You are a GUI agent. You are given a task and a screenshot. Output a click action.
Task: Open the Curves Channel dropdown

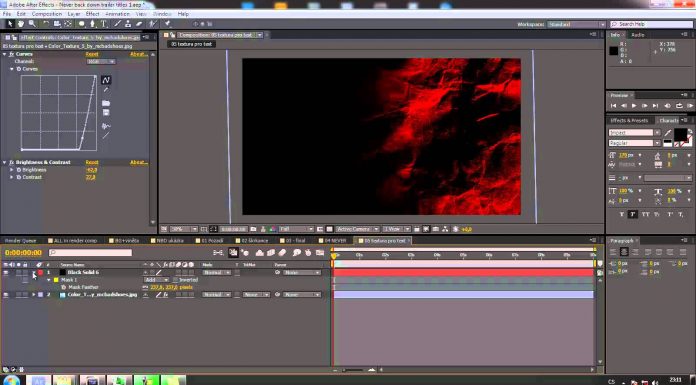(100, 61)
